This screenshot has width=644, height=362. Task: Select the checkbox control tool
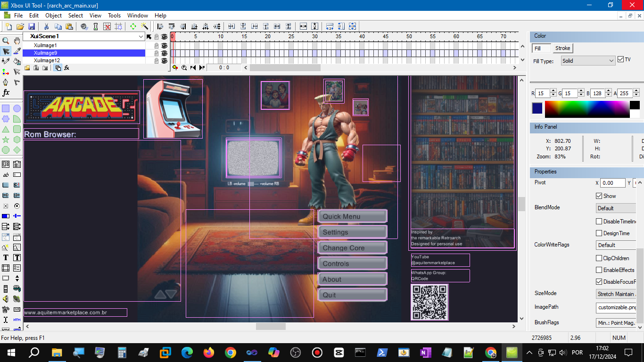(x=6, y=206)
